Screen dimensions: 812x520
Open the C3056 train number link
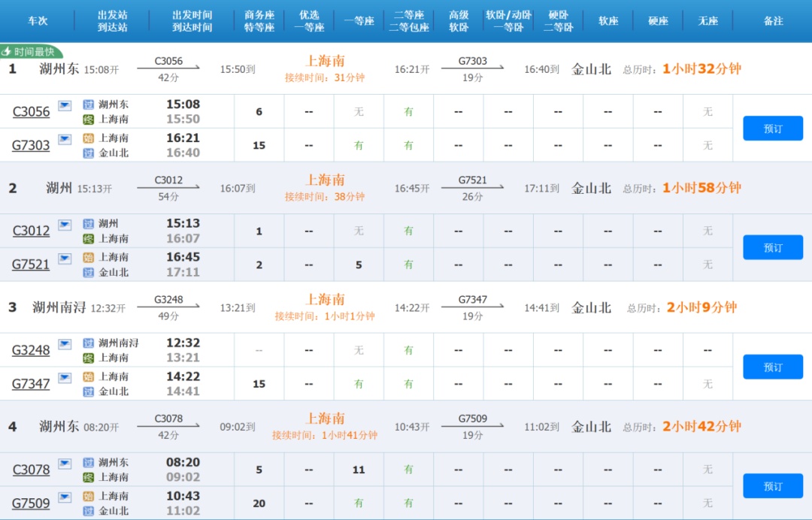coord(32,112)
